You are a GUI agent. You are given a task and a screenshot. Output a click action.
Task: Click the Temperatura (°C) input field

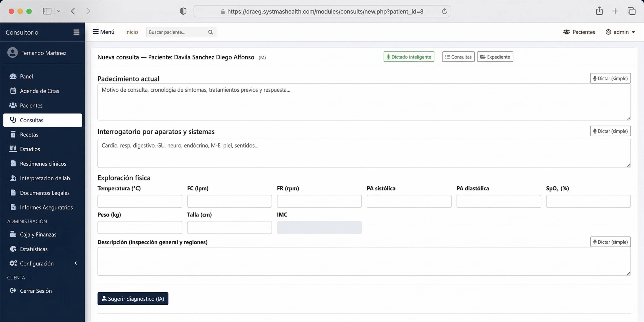point(140,201)
